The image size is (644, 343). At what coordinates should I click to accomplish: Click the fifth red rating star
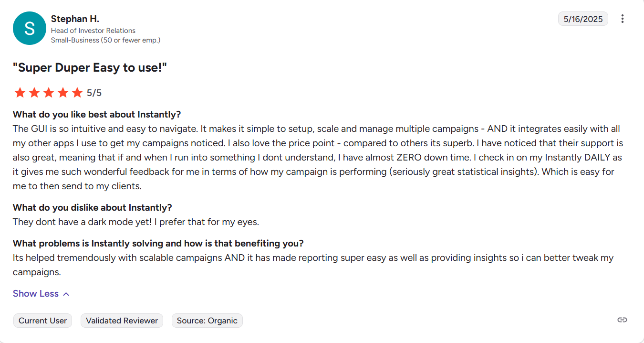tap(77, 92)
